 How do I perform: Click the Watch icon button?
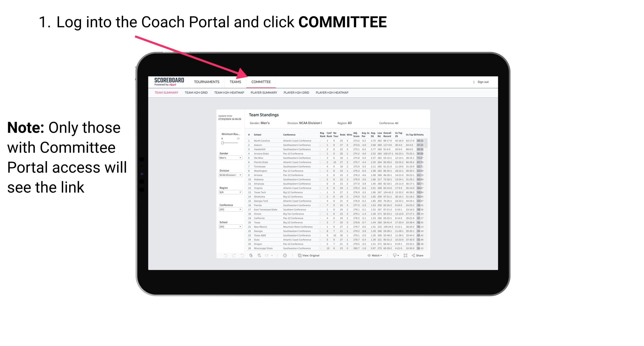373,256
